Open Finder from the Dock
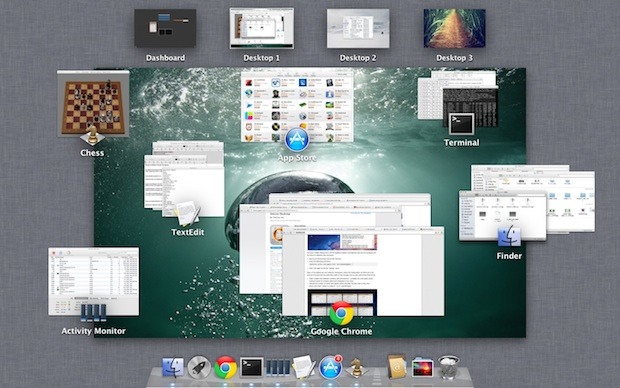The height and width of the screenshot is (388, 620). 173,367
